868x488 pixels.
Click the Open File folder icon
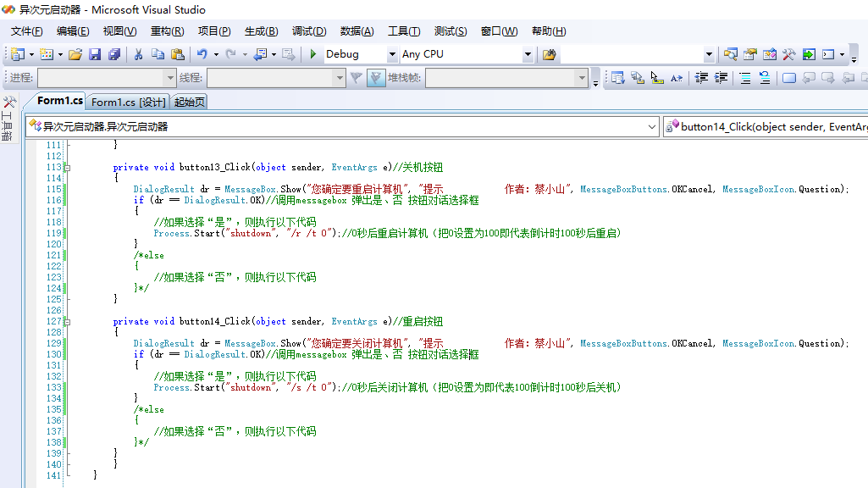pos(75,53)
